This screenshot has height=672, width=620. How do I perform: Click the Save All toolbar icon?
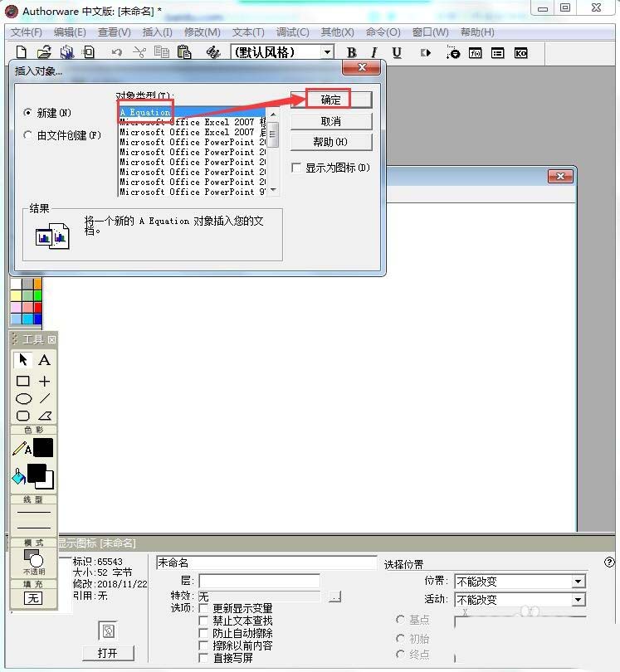tap(66, 52)
